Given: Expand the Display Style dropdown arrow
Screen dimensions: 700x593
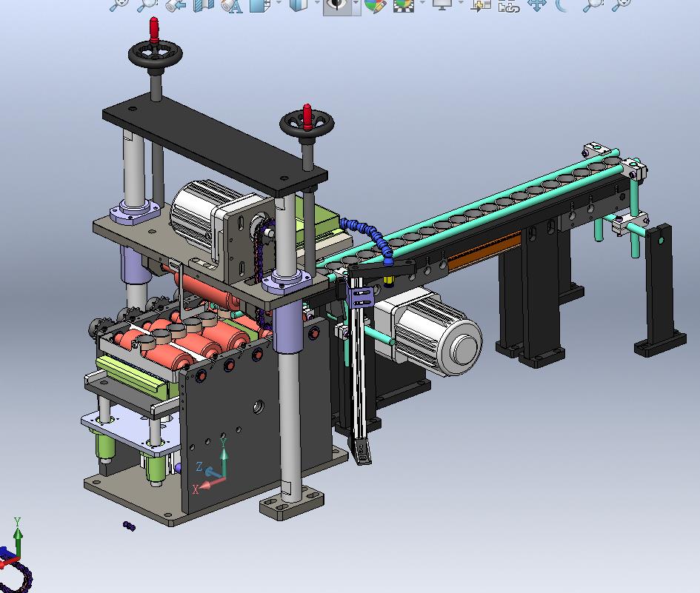Looking at the screenshot, I should [317, 3].
